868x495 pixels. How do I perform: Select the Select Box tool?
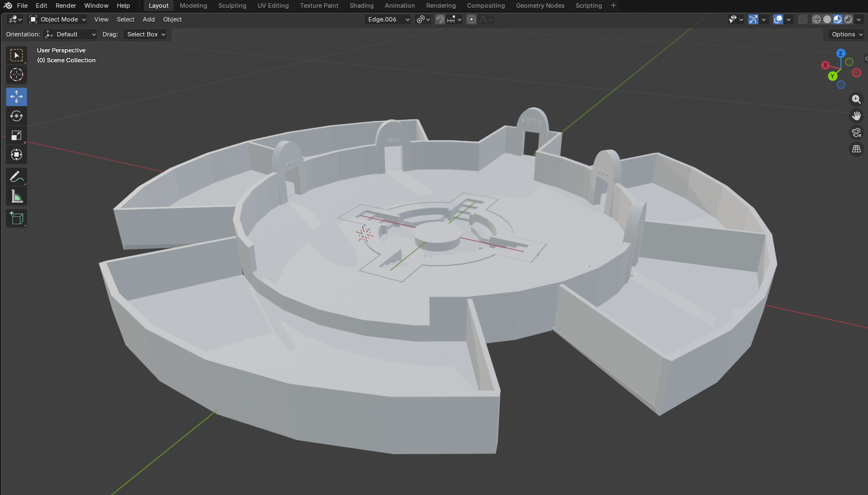pos(17,55)
